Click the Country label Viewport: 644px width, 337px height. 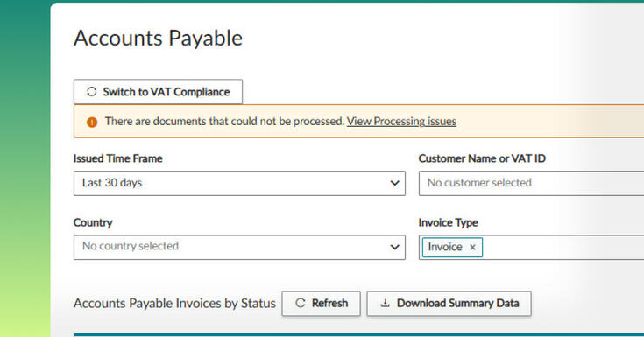(x=93, y=222)
